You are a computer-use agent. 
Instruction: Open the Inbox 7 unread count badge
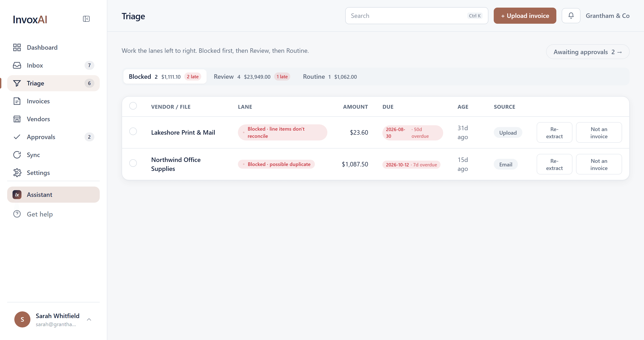[89, 65]
